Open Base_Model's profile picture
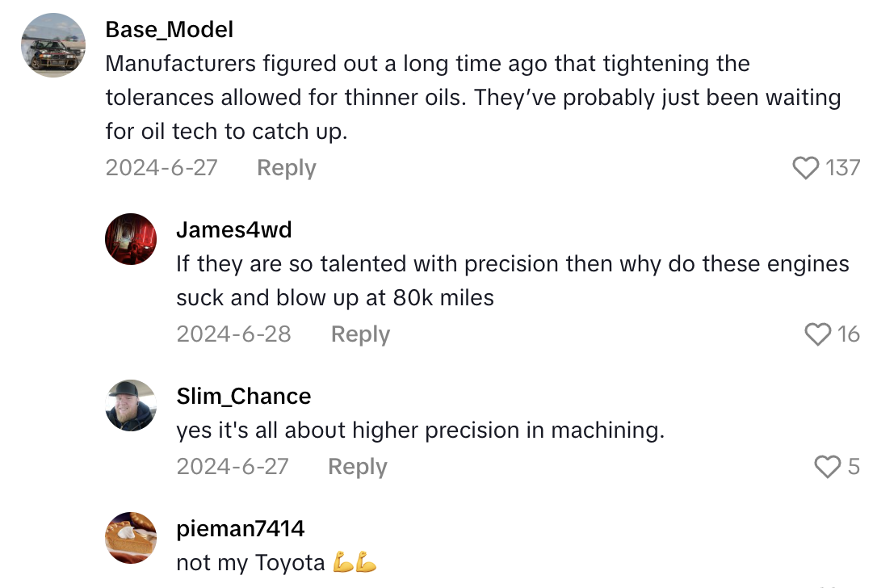 53,45
